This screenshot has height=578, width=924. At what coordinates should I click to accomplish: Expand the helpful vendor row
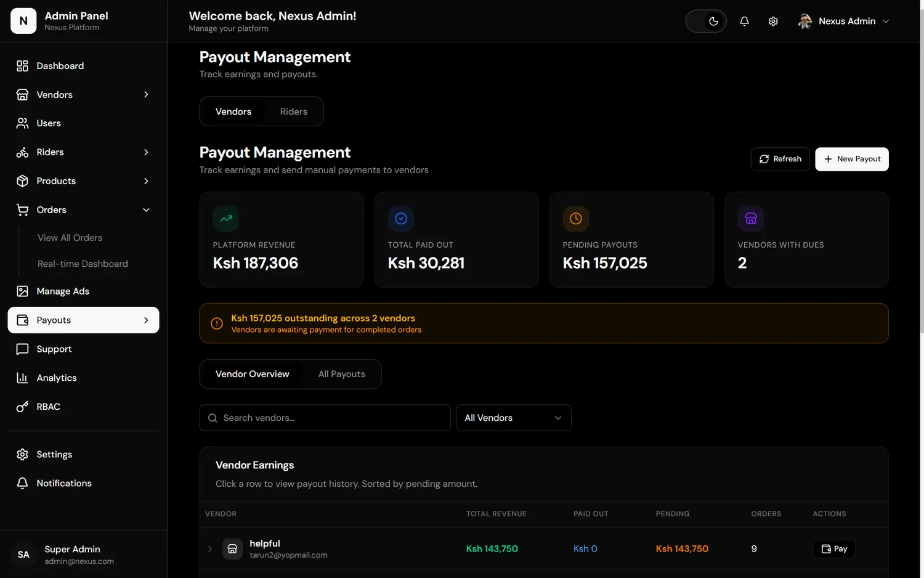[x=210, y=548]
